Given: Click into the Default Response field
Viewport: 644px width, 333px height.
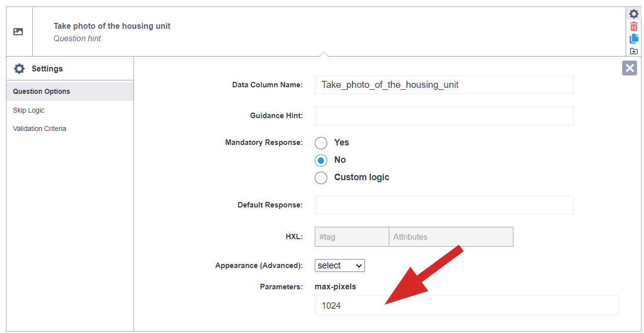Looking at the screenshot, I should pos(444,205).
